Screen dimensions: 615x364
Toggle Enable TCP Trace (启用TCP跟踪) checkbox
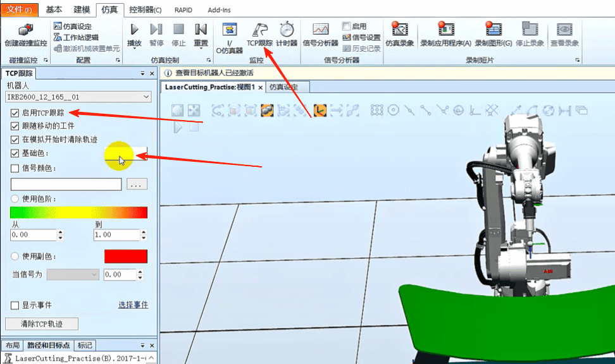(x=15, y=113)
